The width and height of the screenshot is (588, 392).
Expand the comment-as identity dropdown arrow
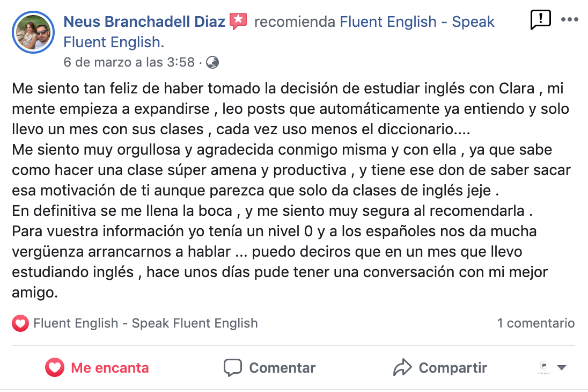[561, 368]
